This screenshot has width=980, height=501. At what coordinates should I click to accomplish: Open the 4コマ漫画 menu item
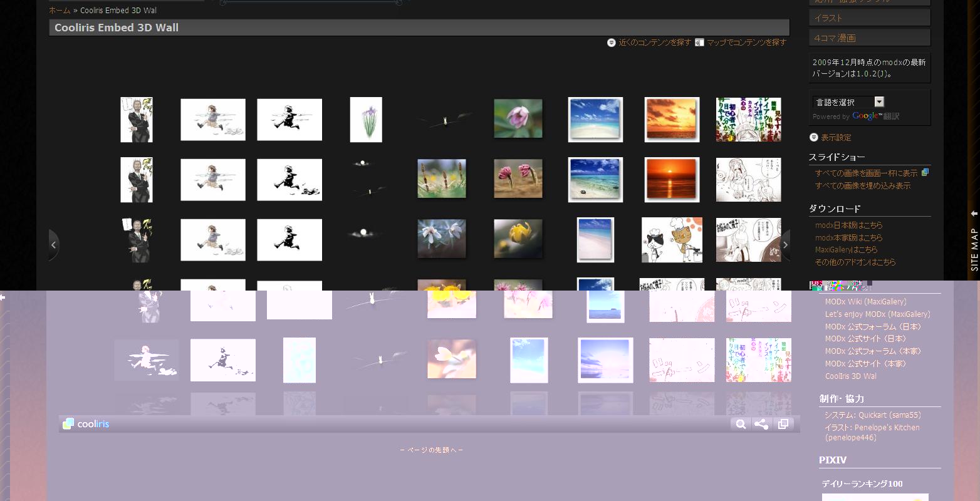tap(869, 38)
